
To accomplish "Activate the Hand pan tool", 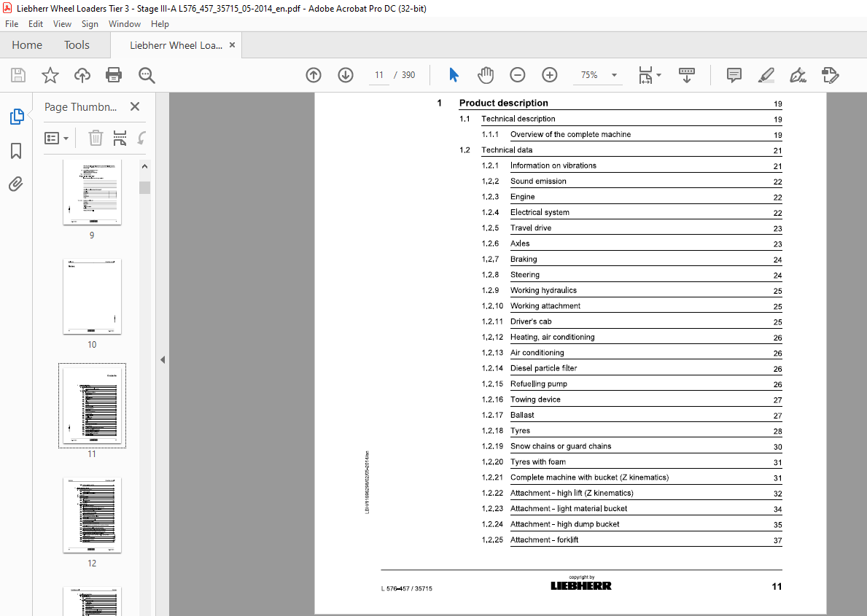I will pos(486,75).
